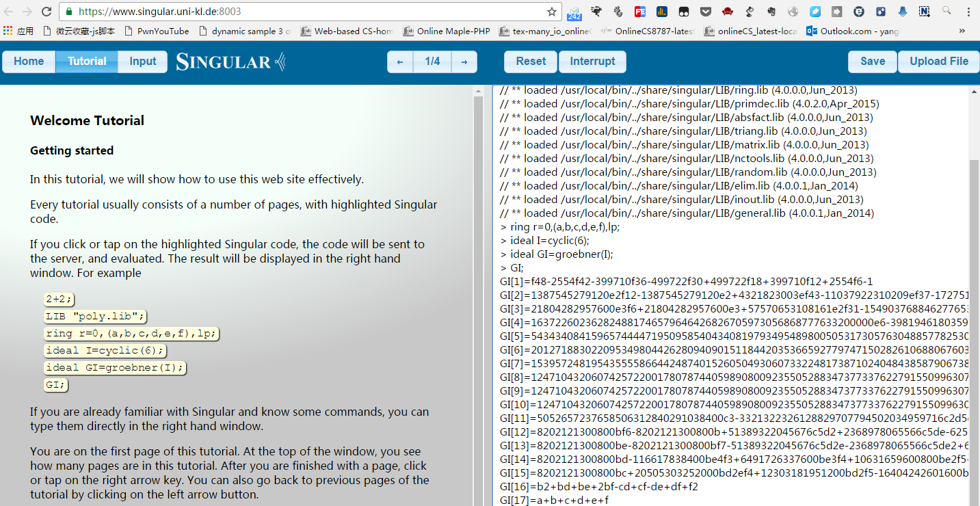
Task: Click the GI[17]=a+b+c+d+e+f output line
Action: tap(554, 501)
